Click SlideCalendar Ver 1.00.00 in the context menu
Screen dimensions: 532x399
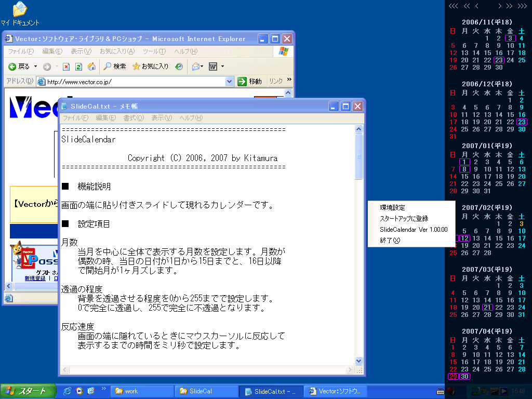tap(411, 230)
